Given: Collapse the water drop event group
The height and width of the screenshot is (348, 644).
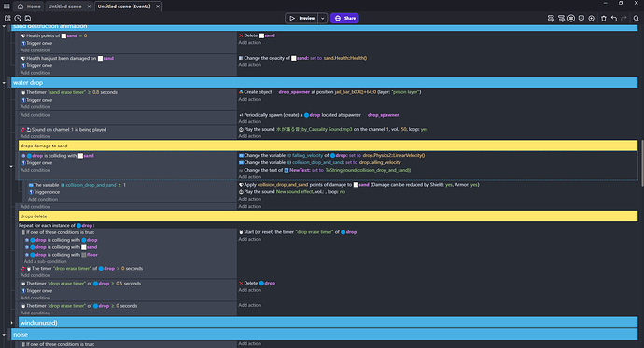Looking at the screenshot, I should pyautogui.click(x=4, y=83).
